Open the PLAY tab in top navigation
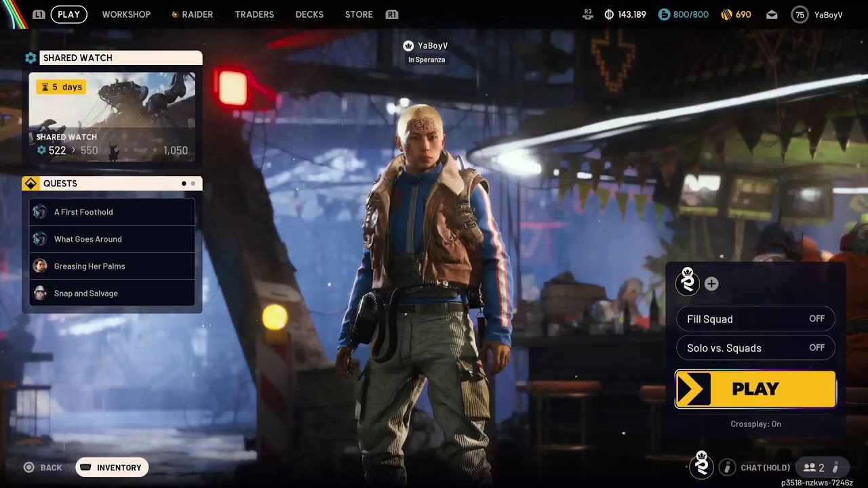The width and height of the screenshot is (868, 488). 68,14
